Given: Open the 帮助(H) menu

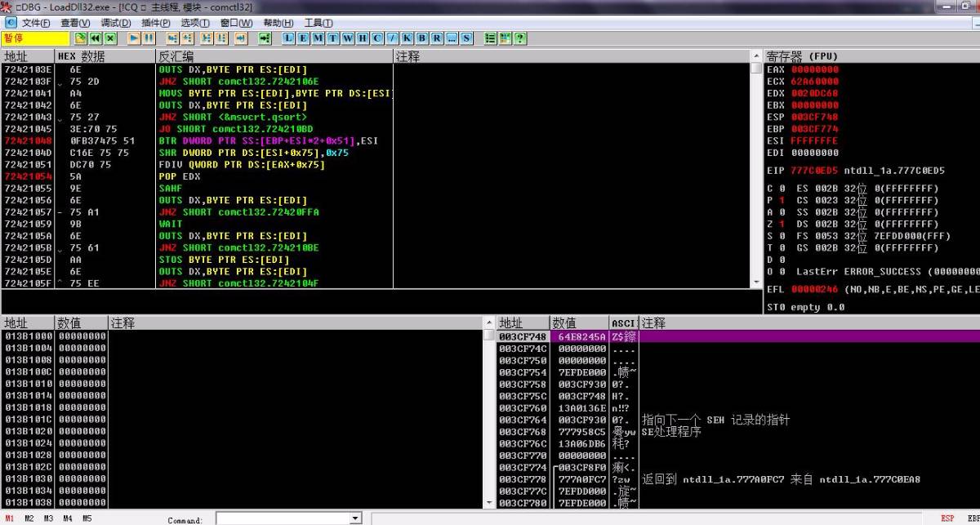Looking at the screenshot, I should coord(278,23).
